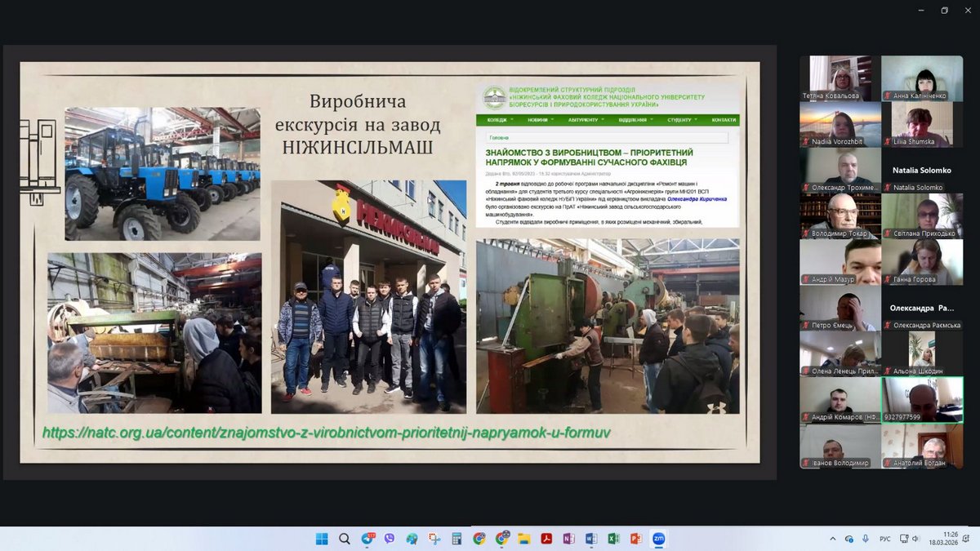Open Zoom app in the taskbar
This screenshot has width=980, height=551.
click(x=658, y=539)
